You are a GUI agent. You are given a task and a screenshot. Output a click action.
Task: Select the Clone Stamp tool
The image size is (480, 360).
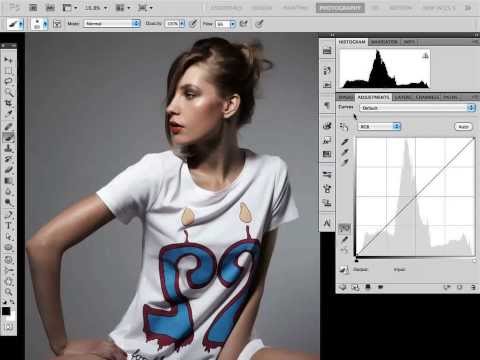[8, 148]
